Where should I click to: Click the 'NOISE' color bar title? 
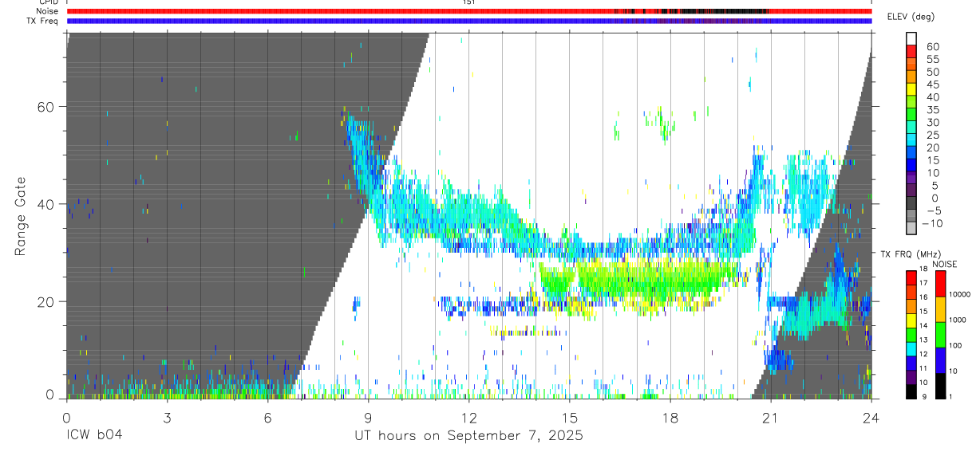click(x=945, y=264)
